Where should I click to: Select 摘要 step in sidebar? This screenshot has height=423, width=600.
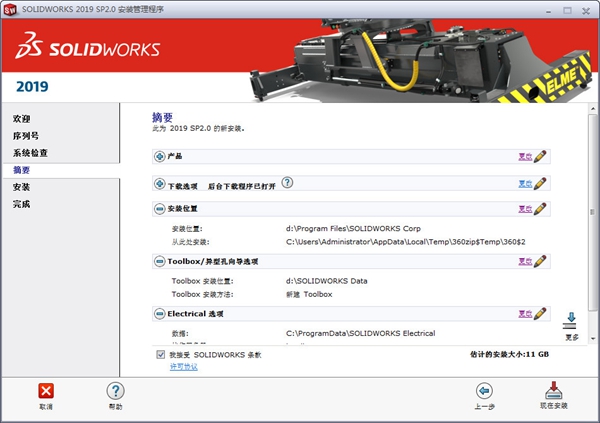click(21, 170)
